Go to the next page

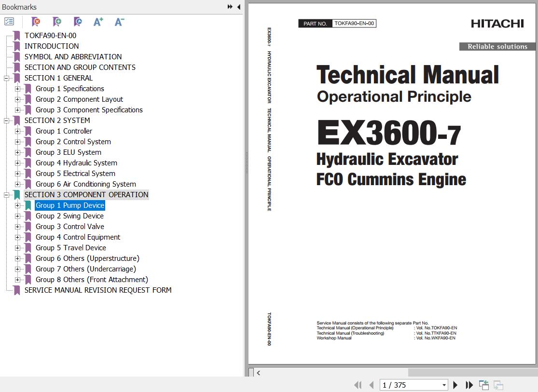(455, 385)
